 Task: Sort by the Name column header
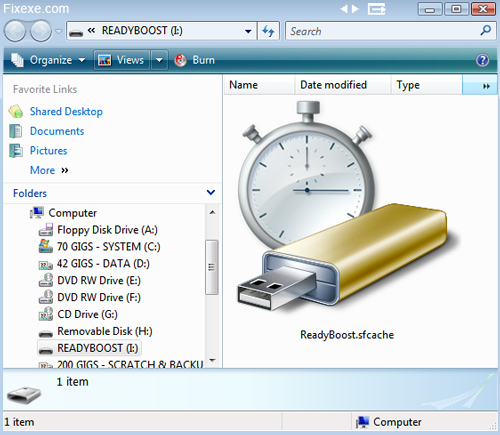pyautogui.click(x=259, y=85)
